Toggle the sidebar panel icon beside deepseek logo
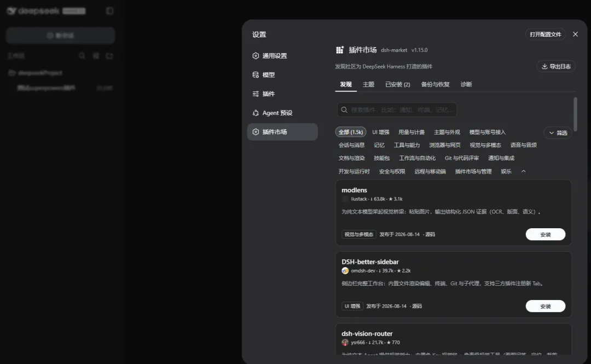 point(109,11)
